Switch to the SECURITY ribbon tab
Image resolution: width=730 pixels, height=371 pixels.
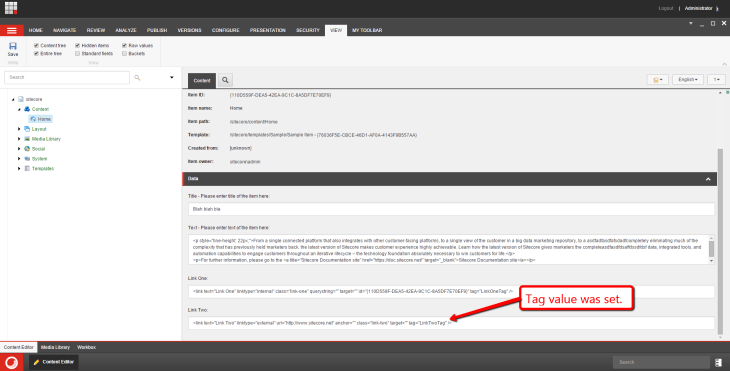[308, 30]
